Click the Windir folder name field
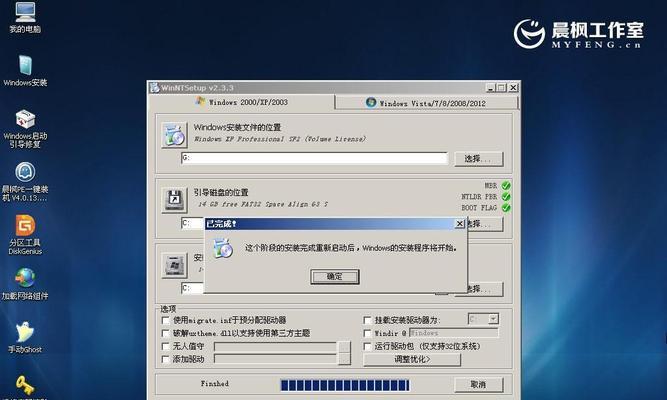The height and width of the screenshot is (400, 667). point(453,333)
